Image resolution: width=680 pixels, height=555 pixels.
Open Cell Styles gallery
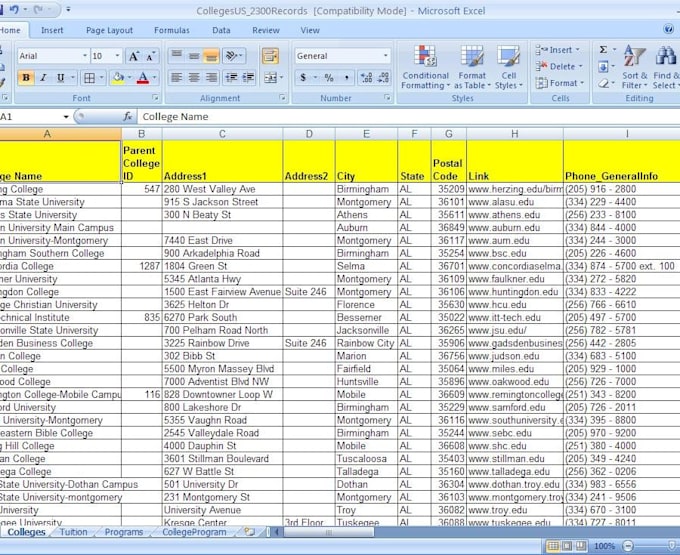pyautogui.click(x=509, y=68)
